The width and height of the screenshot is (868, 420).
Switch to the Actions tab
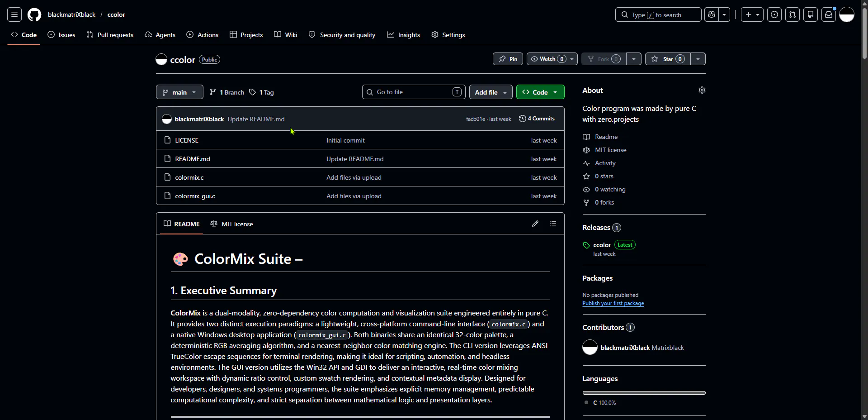tap(203, 35)
